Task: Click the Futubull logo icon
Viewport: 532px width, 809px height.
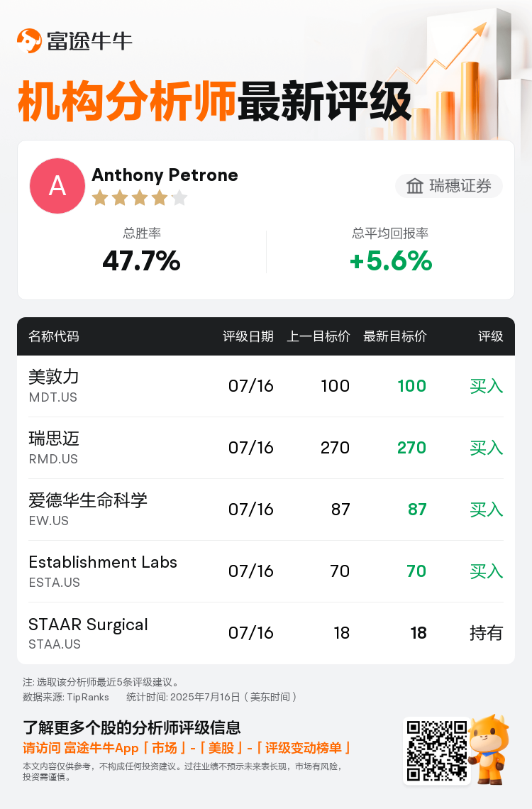Action: pos(29,40)
